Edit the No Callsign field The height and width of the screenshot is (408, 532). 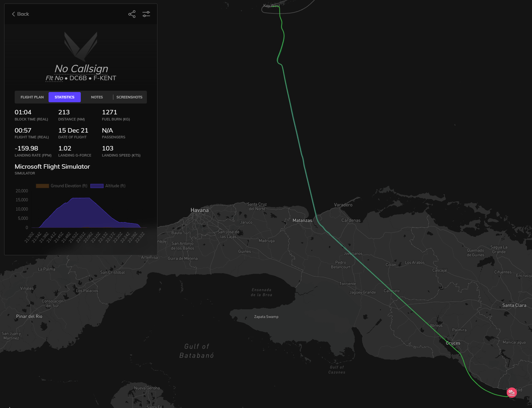click(x=81, y=68)
